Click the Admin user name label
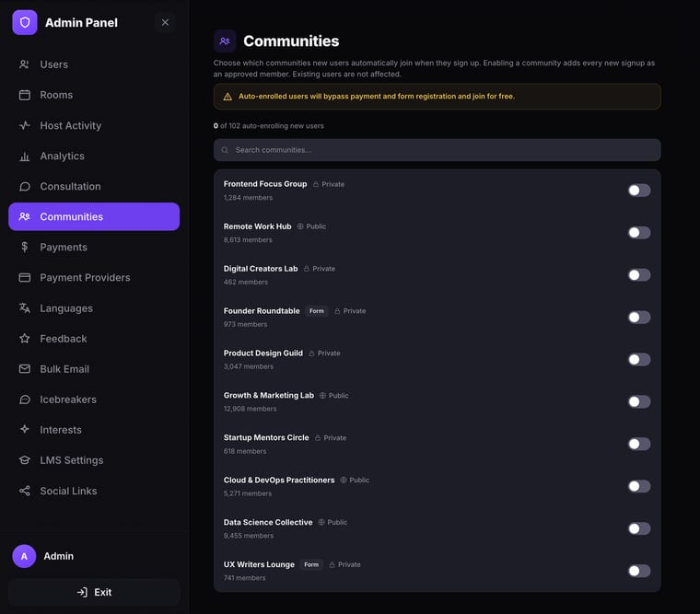The image size is (700, 614). pos(58,556)
